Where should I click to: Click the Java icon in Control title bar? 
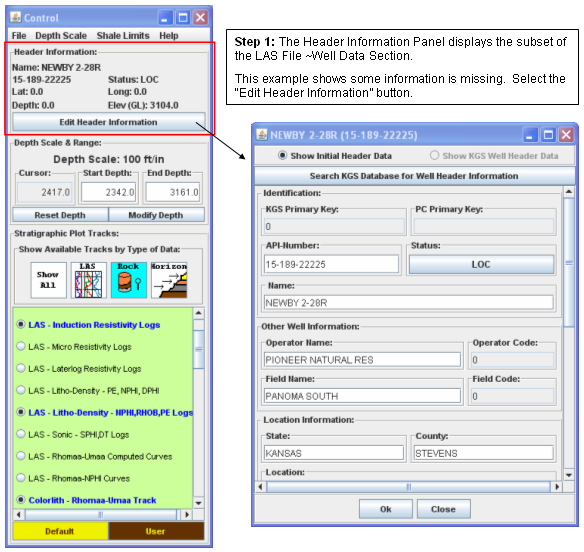click(x=16, y=18)
